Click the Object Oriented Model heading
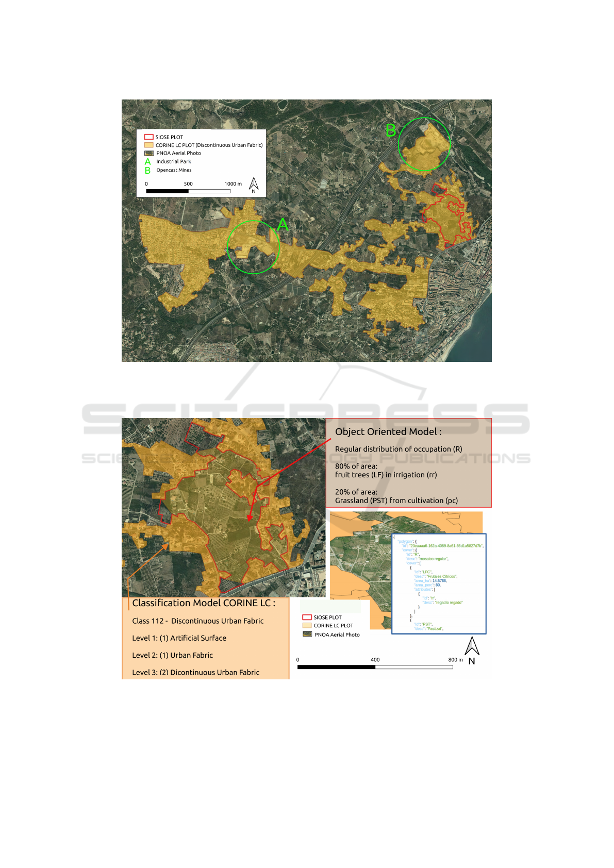 [388, 432]
